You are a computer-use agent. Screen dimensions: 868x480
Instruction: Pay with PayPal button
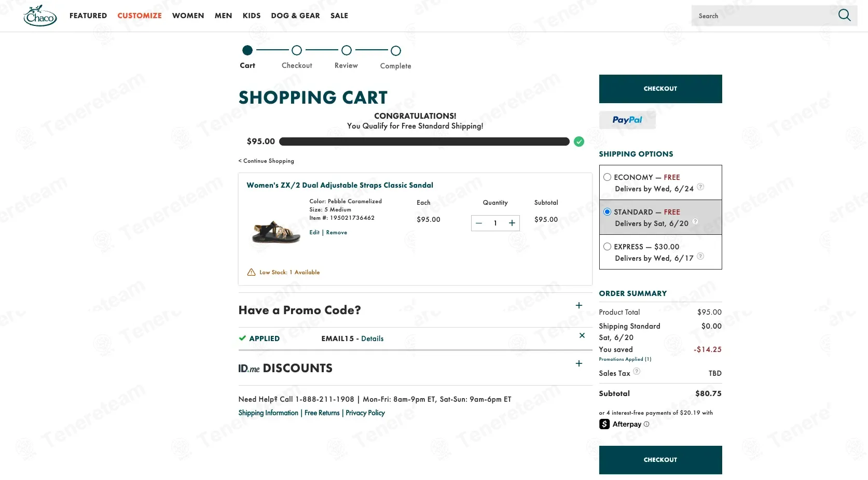point(627,120)
